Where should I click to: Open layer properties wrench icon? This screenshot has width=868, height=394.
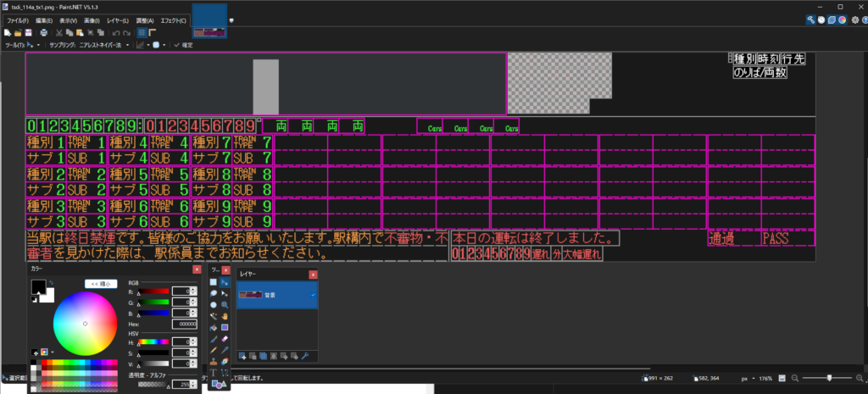(304, 355)
